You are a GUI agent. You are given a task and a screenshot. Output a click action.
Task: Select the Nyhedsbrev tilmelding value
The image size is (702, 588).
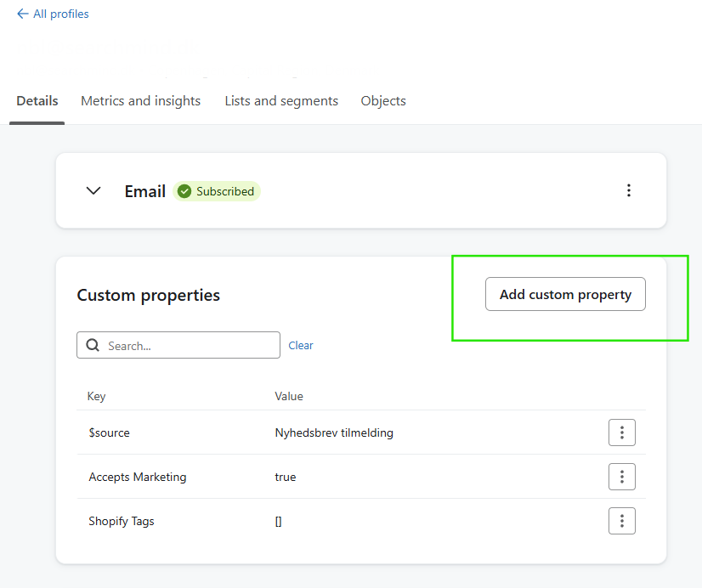point(334,433)
